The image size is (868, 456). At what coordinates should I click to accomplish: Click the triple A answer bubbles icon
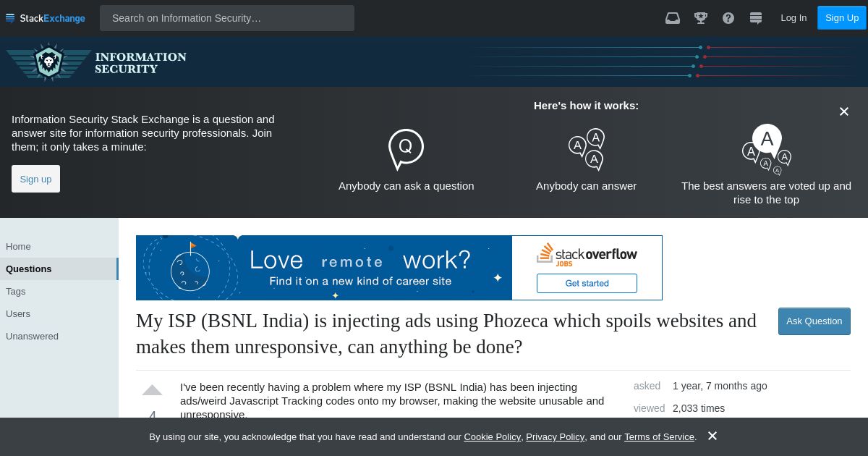coord(587,149)
